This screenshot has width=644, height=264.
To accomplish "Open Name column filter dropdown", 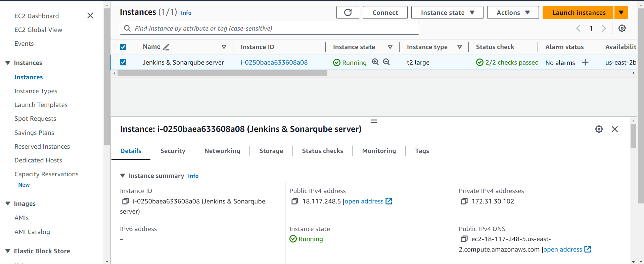I will 224,47.
